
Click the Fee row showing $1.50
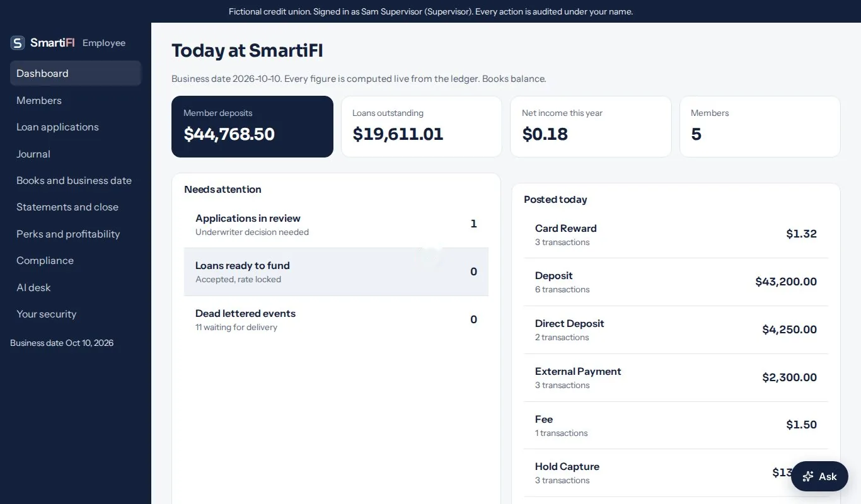[x=676, y=425]
